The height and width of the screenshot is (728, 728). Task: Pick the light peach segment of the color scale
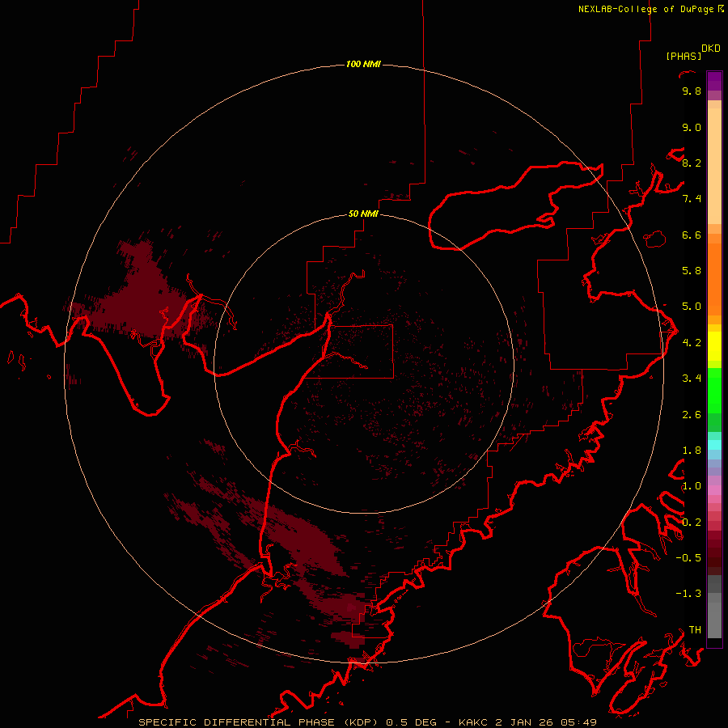(714, 166)
